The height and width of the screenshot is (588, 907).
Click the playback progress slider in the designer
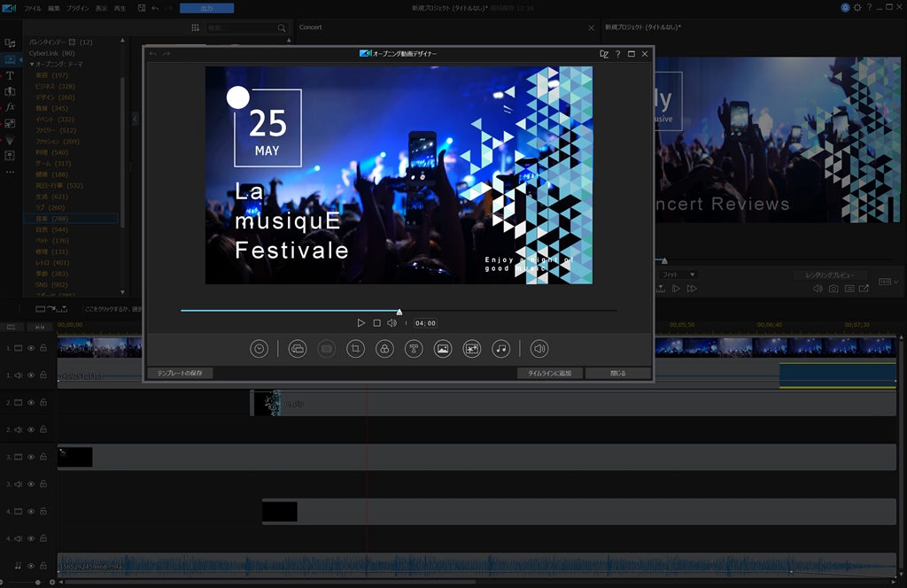coord(399,312)
